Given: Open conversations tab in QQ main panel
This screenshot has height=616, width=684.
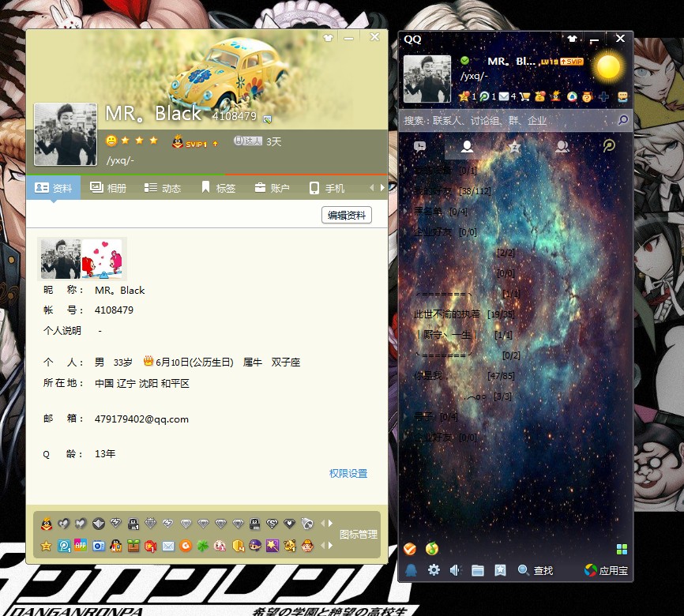Looking at the screenshot, I should [x=419, y=146].
